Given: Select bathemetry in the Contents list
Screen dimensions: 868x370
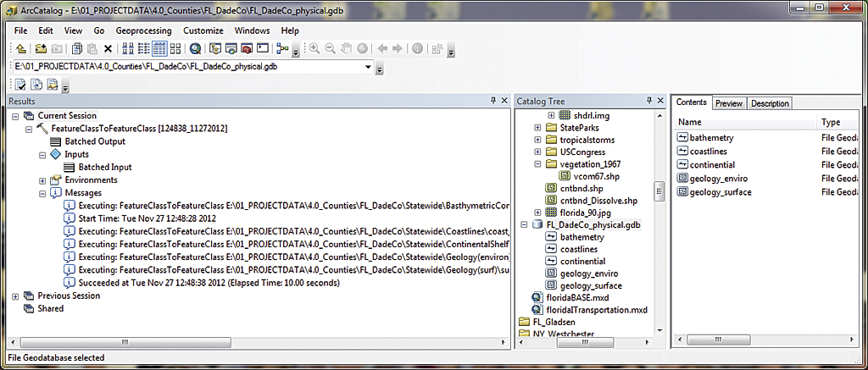Looking at the screenshot, I should coord(711,138).
